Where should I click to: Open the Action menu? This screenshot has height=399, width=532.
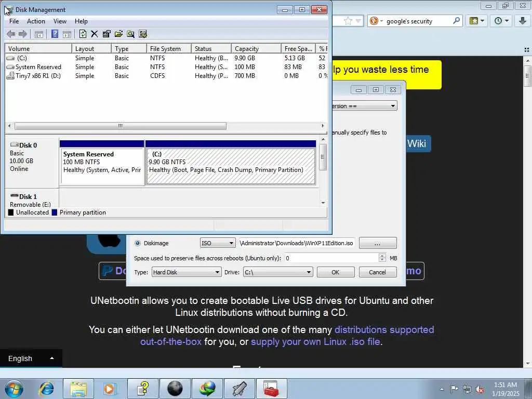coord(36,21)
